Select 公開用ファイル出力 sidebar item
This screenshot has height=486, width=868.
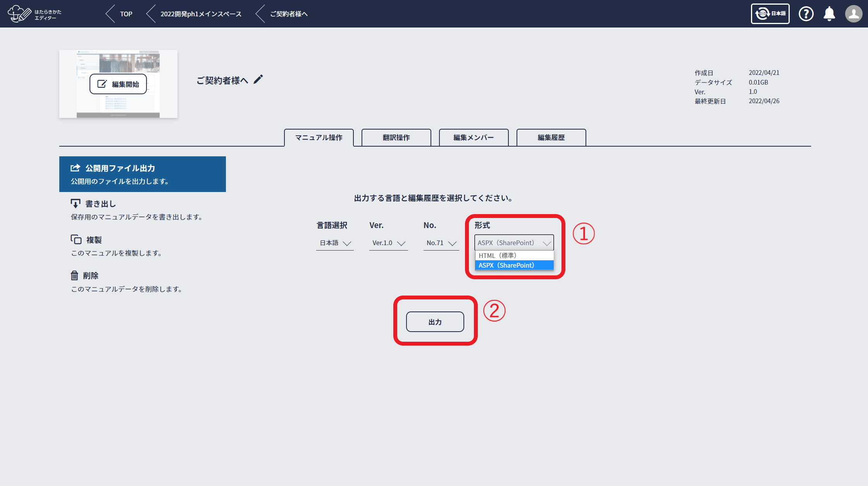pos(142,174)
